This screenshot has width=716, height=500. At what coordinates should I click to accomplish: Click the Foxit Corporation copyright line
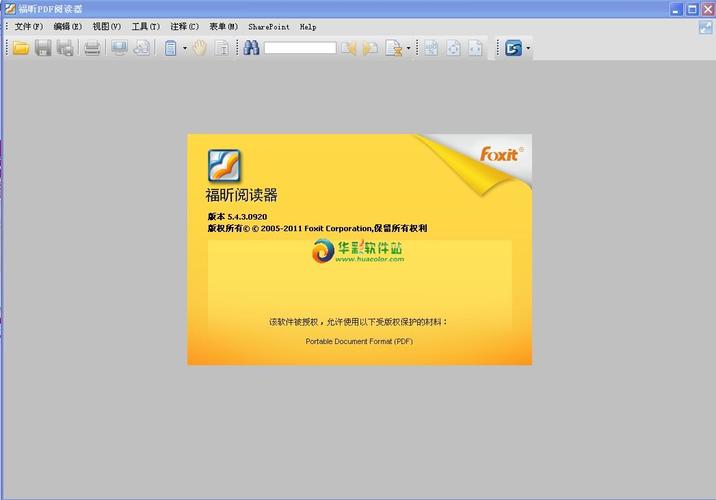(317, 228)
